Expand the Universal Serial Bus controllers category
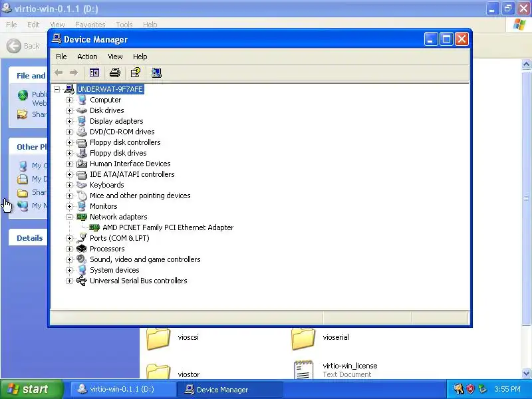Image resolution: width=532 pixels, height=399 pixels. point(70,281)
